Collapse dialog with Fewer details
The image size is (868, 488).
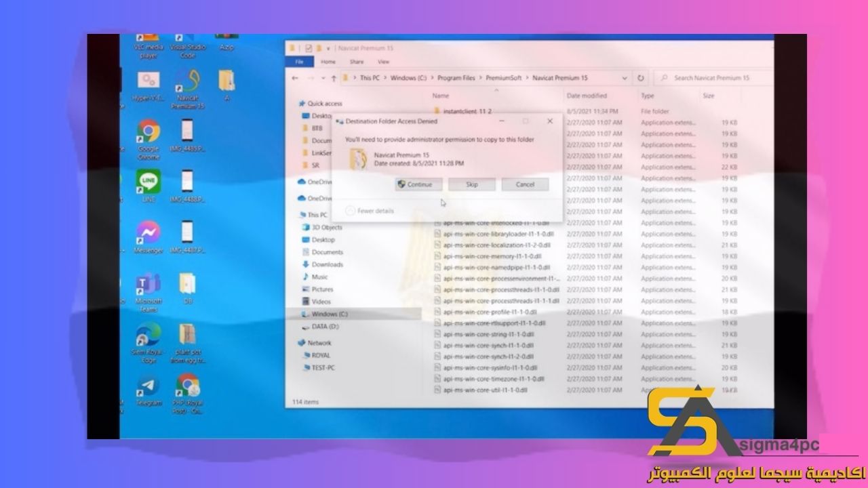[x=370, y=211]
